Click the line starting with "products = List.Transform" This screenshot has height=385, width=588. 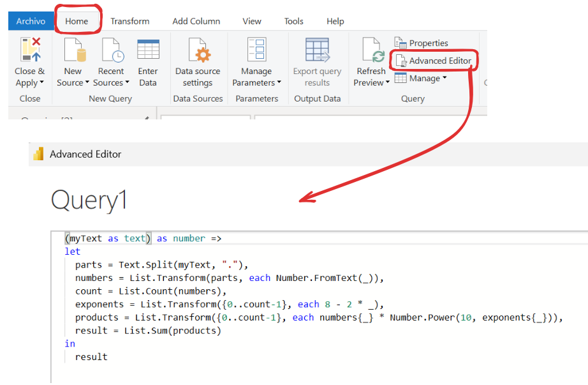[x=319, y=317]
